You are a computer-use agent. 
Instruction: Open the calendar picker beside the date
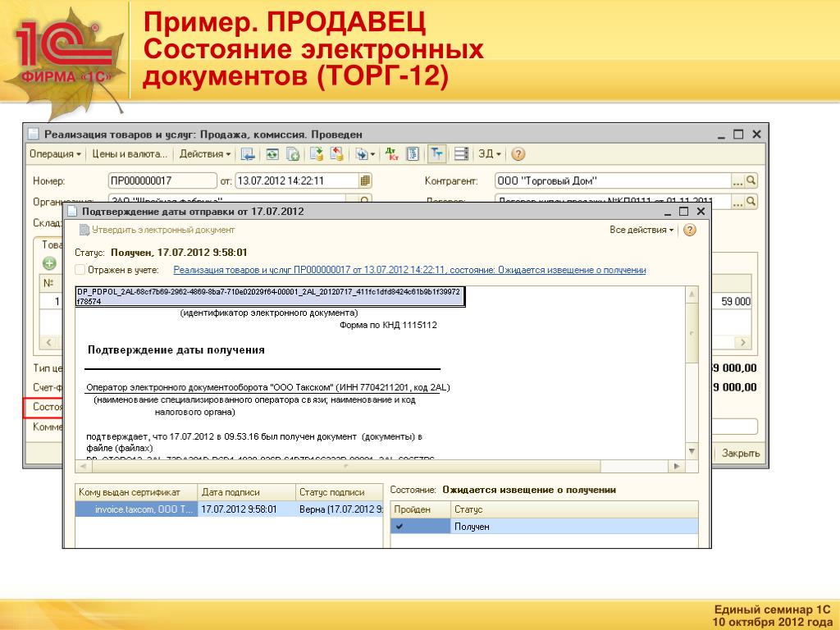point(365,180)
